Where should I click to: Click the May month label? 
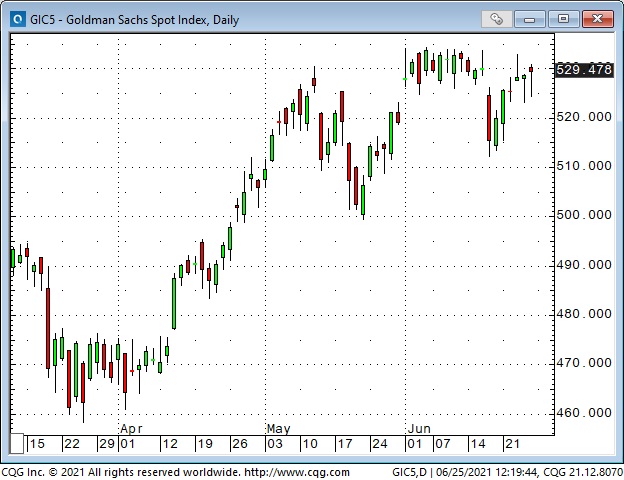[279, 429]
